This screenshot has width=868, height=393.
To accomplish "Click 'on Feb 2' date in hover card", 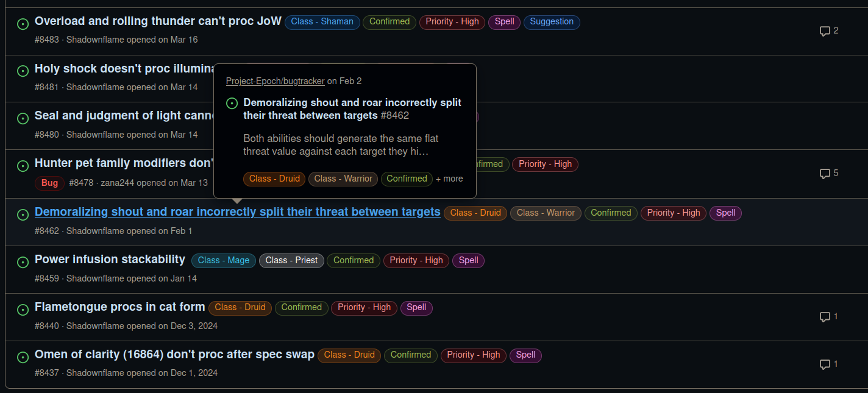I will pos(344,81).
